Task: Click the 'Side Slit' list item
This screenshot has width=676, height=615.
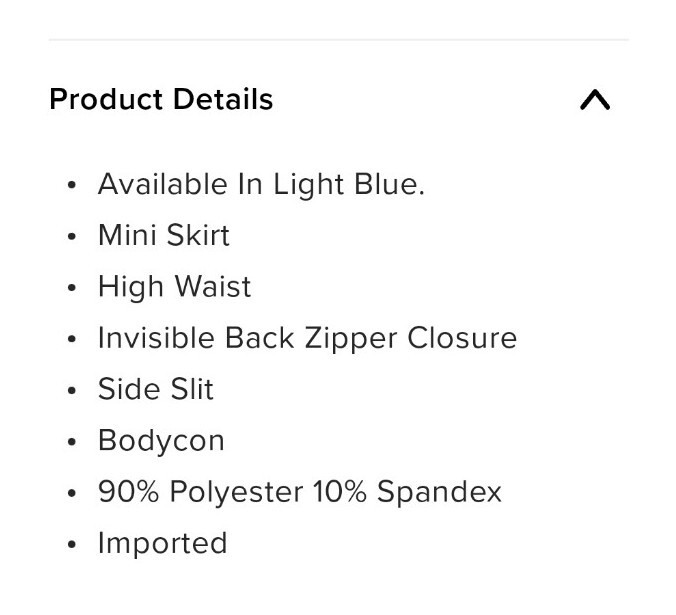Action: (x=156, y=389)
